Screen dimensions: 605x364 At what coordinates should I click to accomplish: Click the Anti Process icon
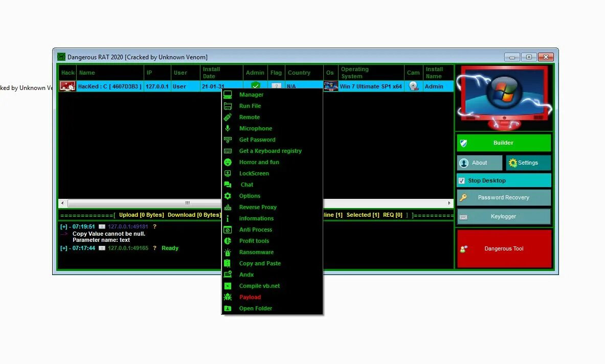[228, 230]
